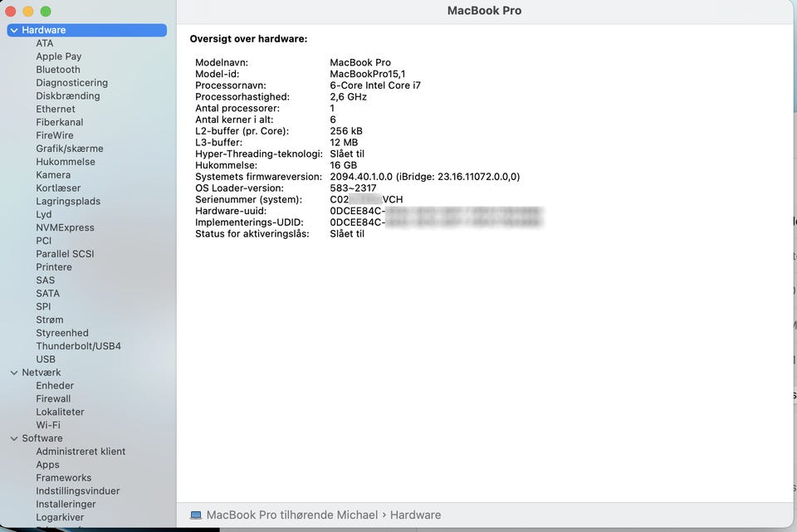Open the ATA sidebar item
Viewport: 797px width, 532px height.
click(x=45, y=43)
